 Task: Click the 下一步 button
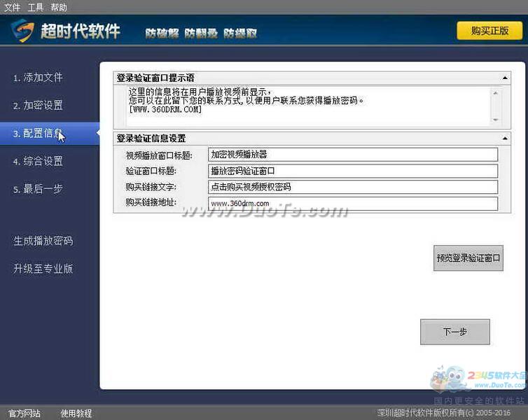click(454, 332)
